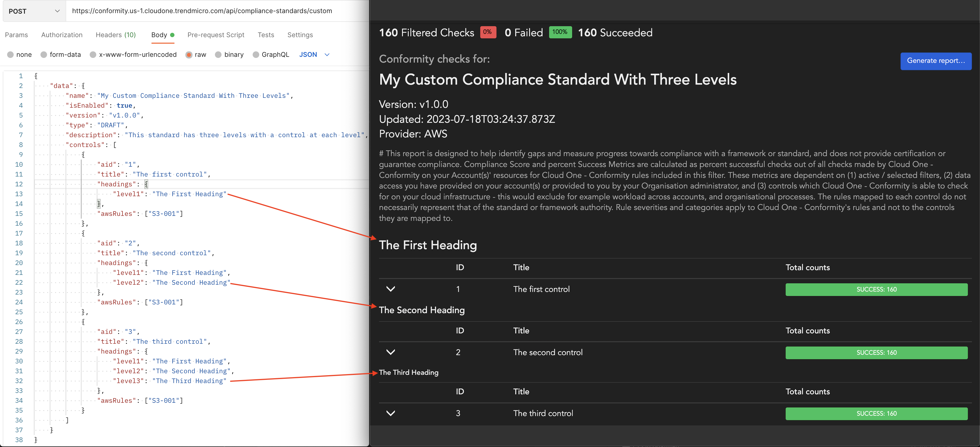Choose the GraphQL body radio option
The image size is (980, 447).
pyautogui.click(x=256, y=55)
